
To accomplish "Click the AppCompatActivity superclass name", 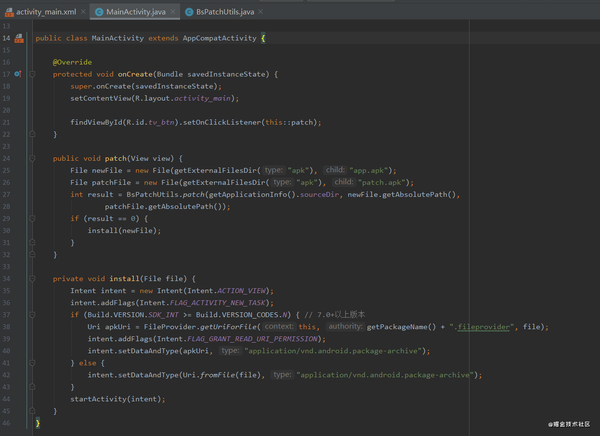I will point(219,38).
